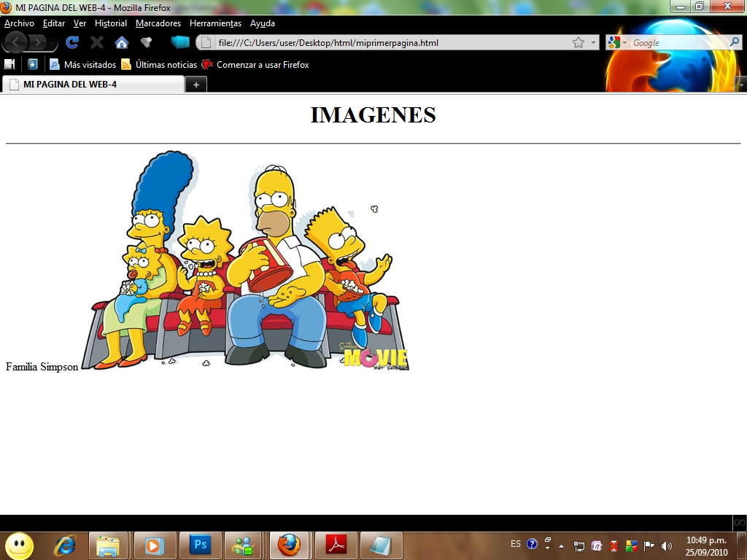Open the Windows Start menu smiley orb
Viewport: 747px width, 560px height.
[x=20, y=545]
